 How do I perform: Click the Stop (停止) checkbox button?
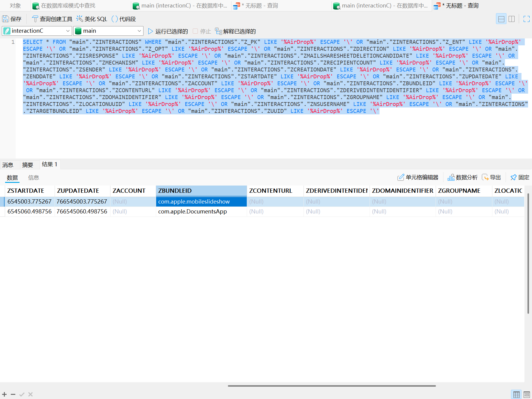pos(202,31)
